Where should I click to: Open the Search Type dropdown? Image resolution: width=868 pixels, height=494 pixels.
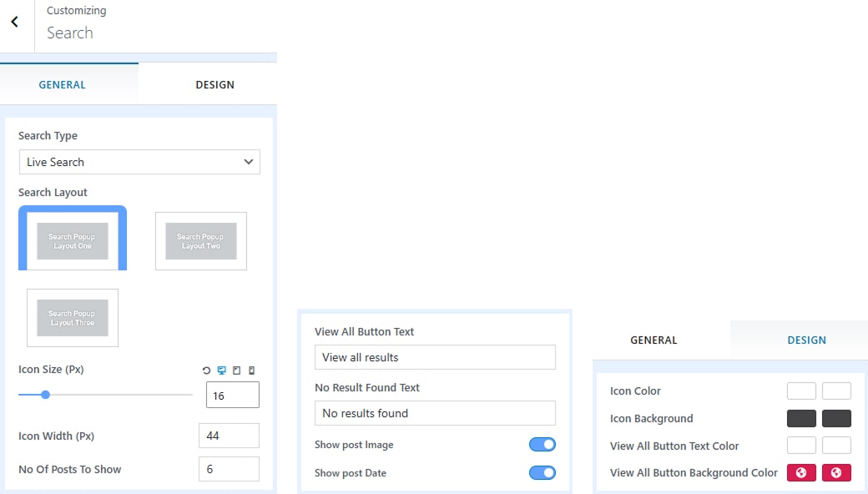139,162
